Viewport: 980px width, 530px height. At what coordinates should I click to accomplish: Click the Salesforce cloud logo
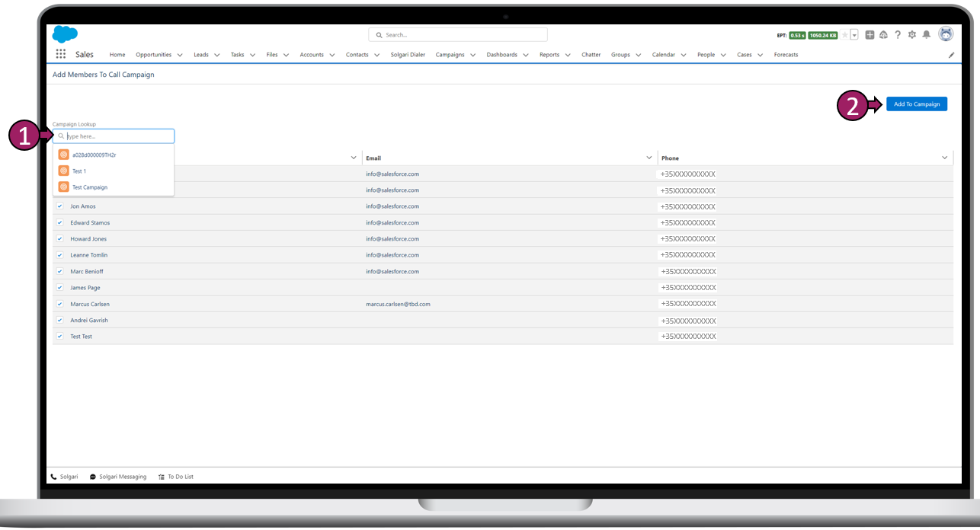coord(65,35)
